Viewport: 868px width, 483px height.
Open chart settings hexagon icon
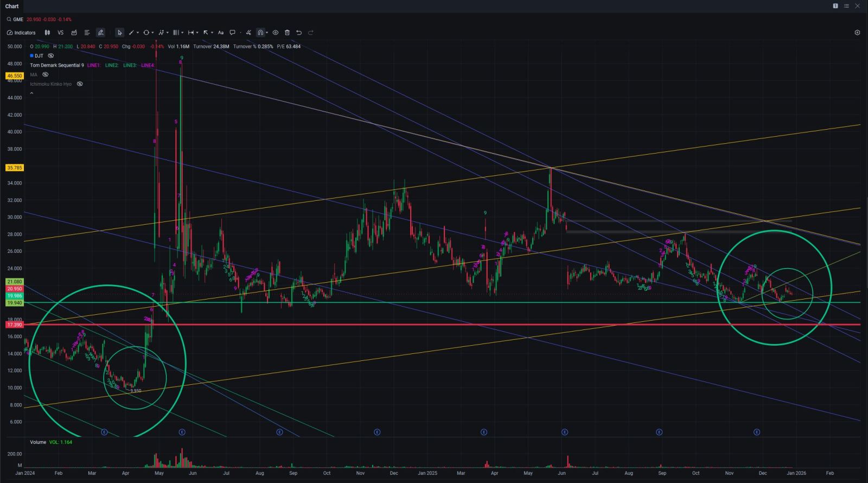coord(857,33)
